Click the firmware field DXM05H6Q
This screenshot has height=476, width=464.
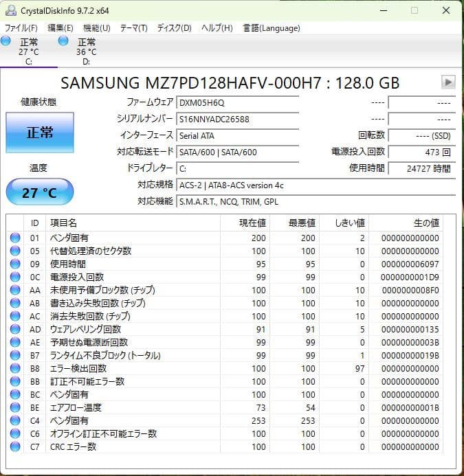tap(238, 102)
